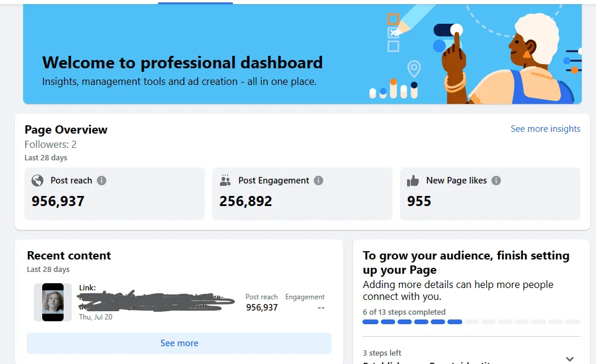Click the info icon beside Post reach
This screenshot has height=364, width=596.
click(x=102, y=181)
